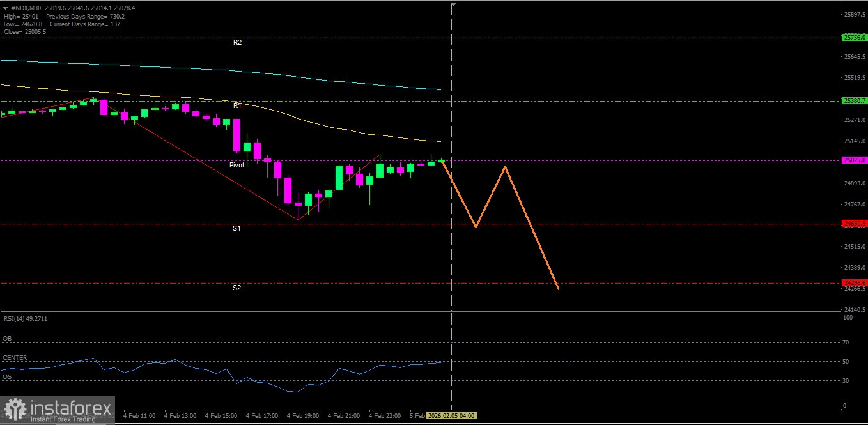Image resolution: width=868 pixels, height=425 pixels.
Task: Select the S2 support label
Action: pyautogui.click(x=236, y=288)
